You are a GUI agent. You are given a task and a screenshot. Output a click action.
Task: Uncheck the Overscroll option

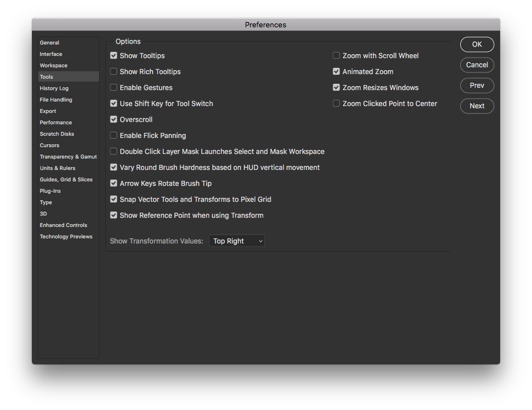[114, 120]
